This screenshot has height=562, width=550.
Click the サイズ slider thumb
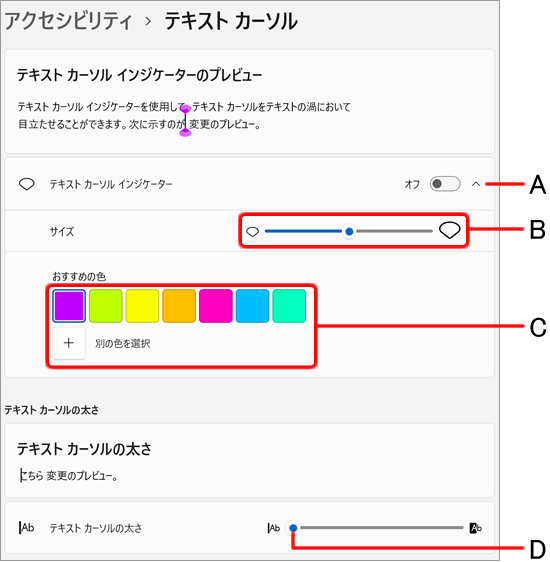click(349, 232)
